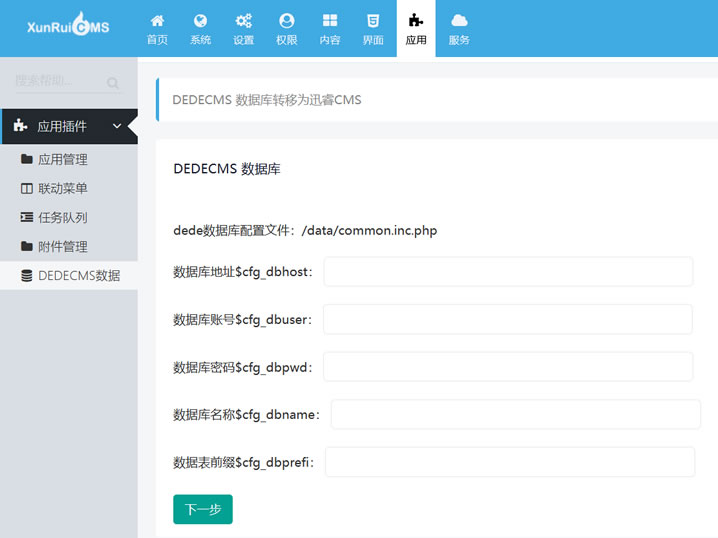718x538 pixels.
Task: Click the 数据库账号$cfg_dbuser label
Action: [242, 320]
